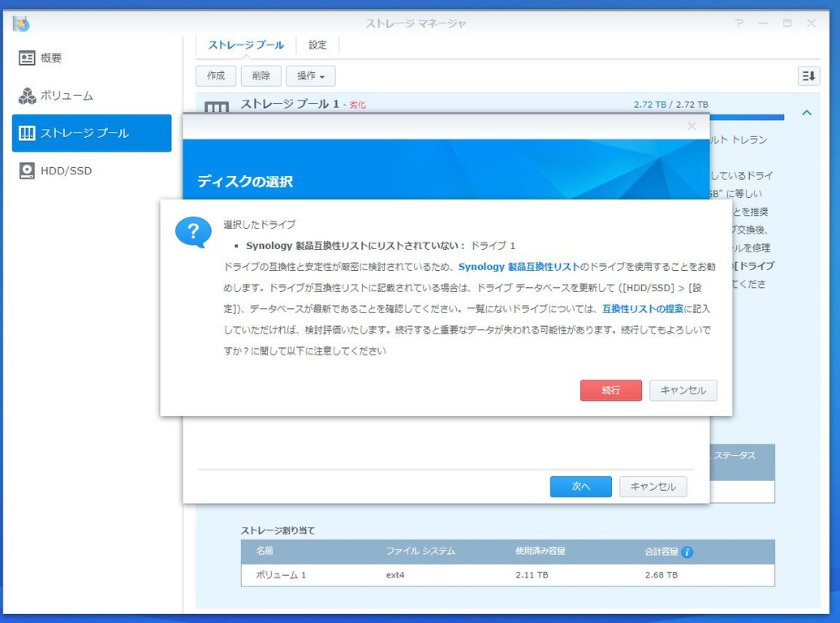
Task: Select ストレージ プール in the sidebar
Action: coord(93,133)
